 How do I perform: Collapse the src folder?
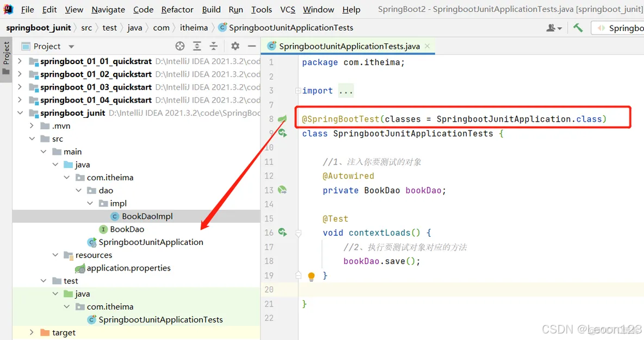click(32, 138)
